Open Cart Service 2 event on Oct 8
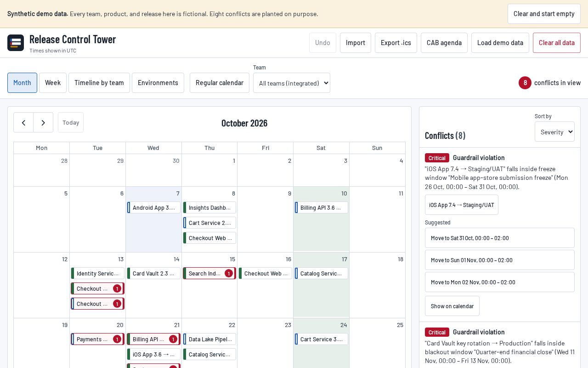This screenshot has height=368, width=588. (x=209, y=223)
